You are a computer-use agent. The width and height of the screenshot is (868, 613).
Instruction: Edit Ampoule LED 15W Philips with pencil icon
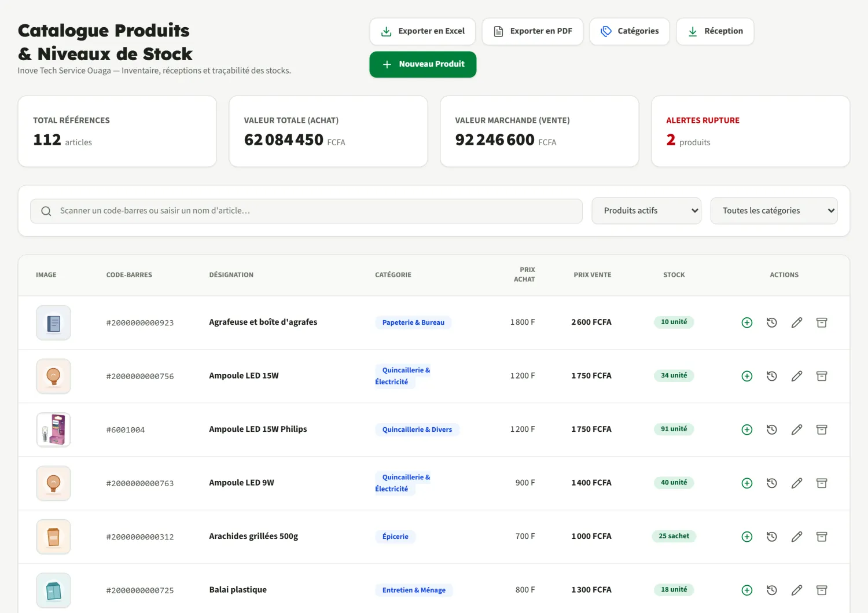click(797, 430)
